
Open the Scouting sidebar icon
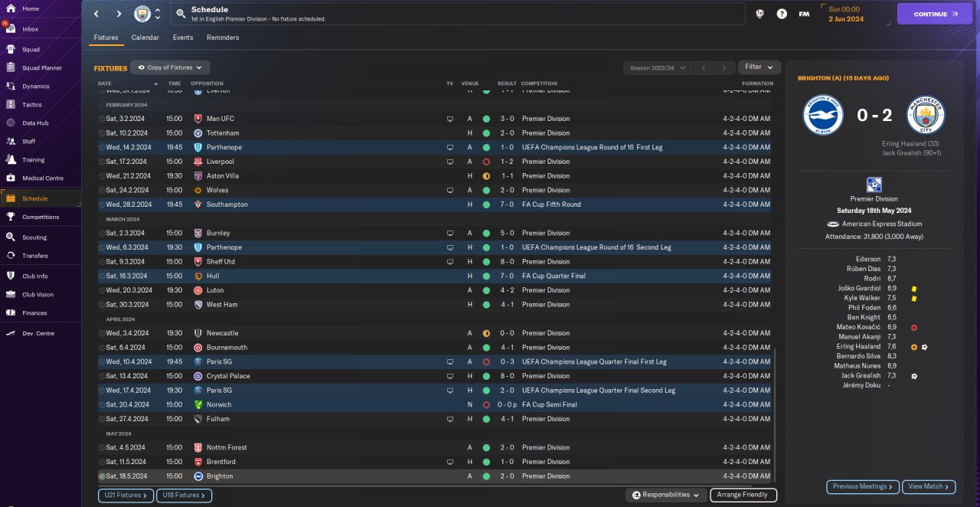click(11, 237)
